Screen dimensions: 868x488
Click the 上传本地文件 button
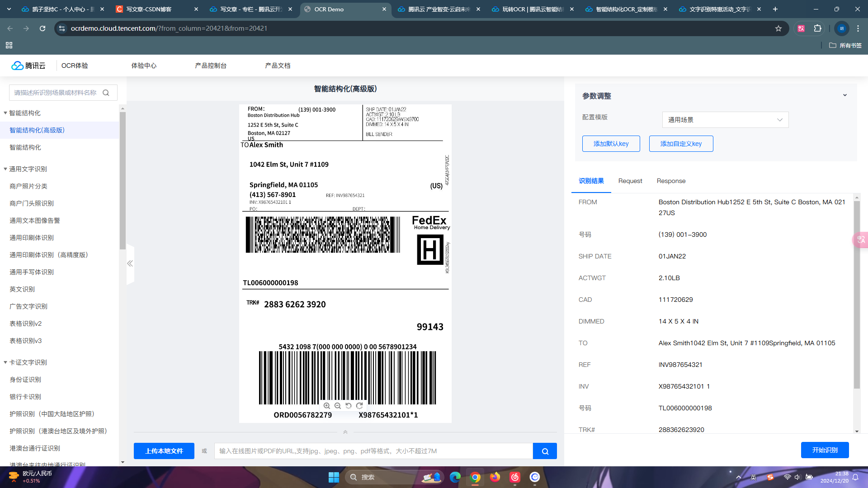[x=164, y=451]
